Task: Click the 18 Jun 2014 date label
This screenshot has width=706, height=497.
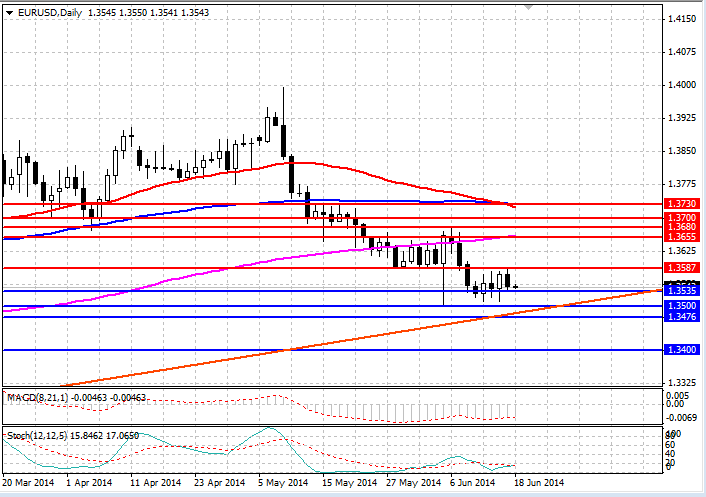Action: coord(539,483)
